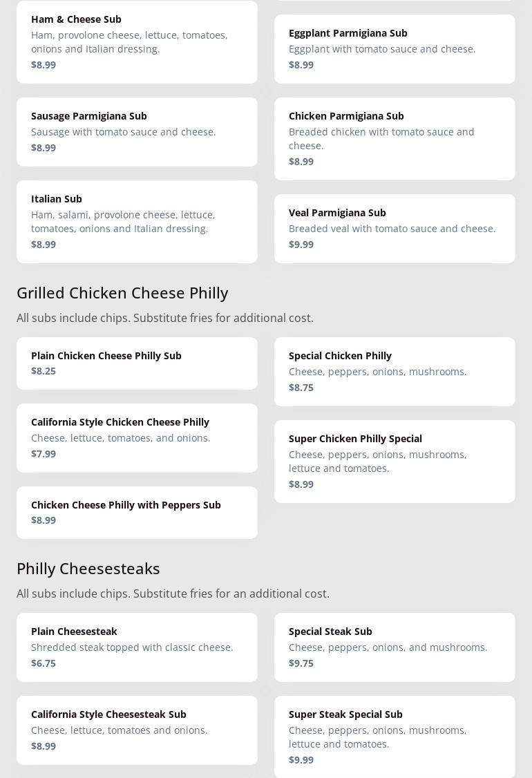This screenshot has height=778, width=532.
Task: Click the Chicken Parmigiana Sub card
Action: [x=395, y=138]
